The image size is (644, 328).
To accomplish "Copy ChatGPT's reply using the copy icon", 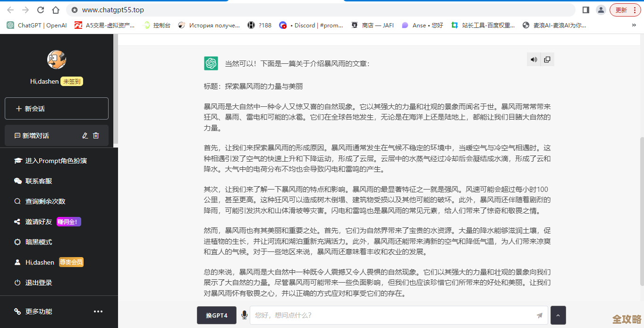I will (x=547, y=59).
